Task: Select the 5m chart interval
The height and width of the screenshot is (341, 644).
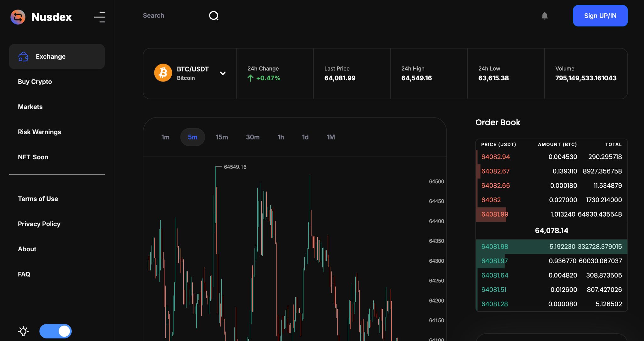Action: coord(193,137)
